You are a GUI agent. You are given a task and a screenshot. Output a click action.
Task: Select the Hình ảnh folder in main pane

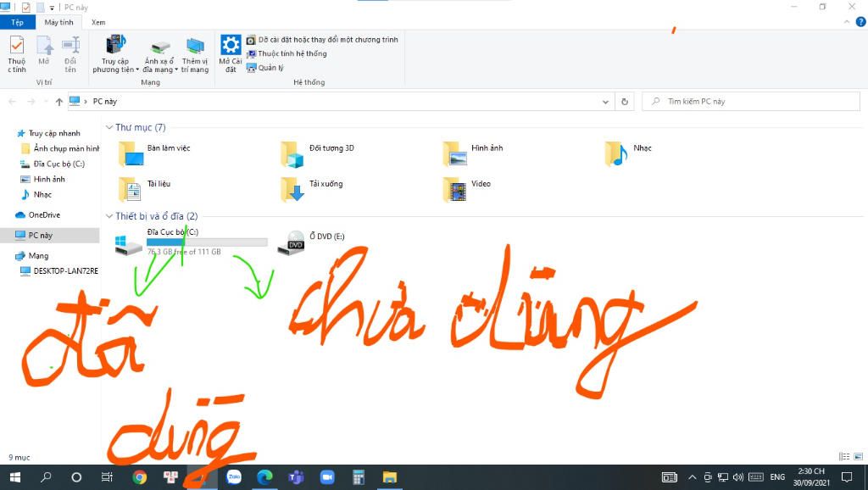473,153
